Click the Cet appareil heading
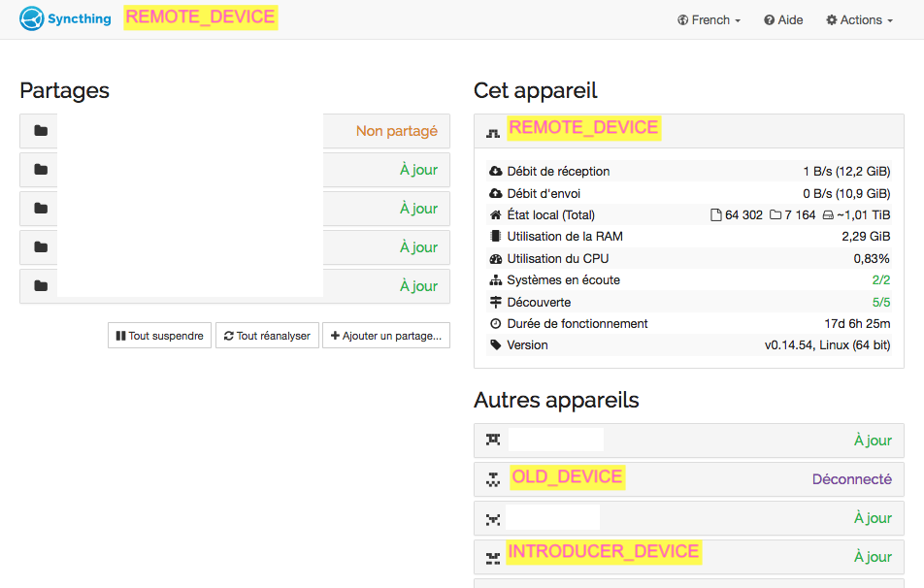Viewport: 924px width, 588px height. click(x=535, y=90)
